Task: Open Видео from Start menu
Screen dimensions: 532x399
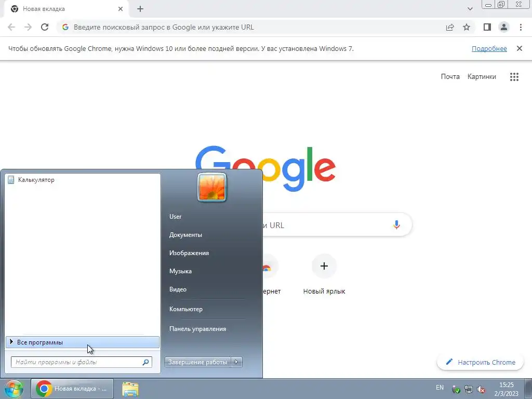Action: tap(178, 289)
